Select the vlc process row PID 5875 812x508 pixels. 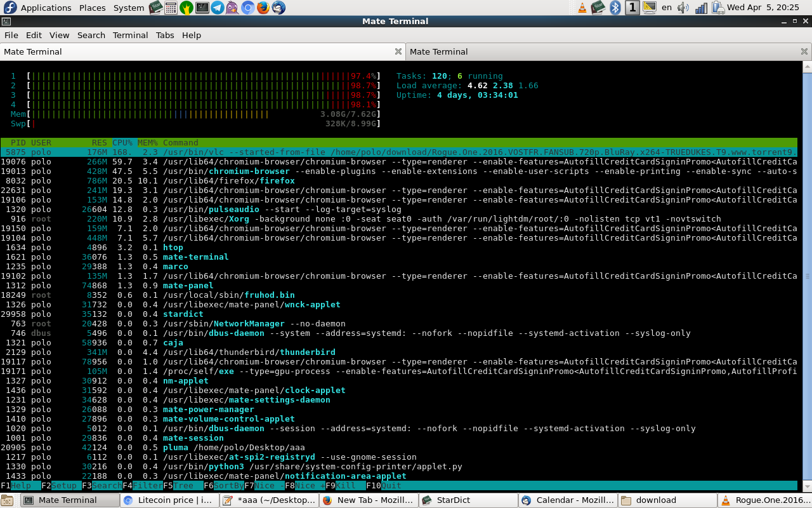[399, 152]
